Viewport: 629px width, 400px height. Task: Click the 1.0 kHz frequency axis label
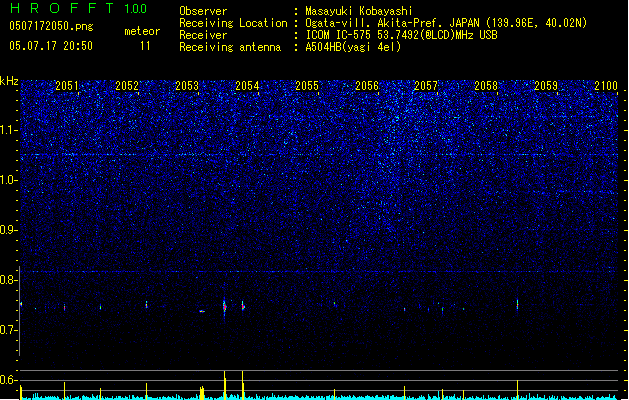pos(9,180)
